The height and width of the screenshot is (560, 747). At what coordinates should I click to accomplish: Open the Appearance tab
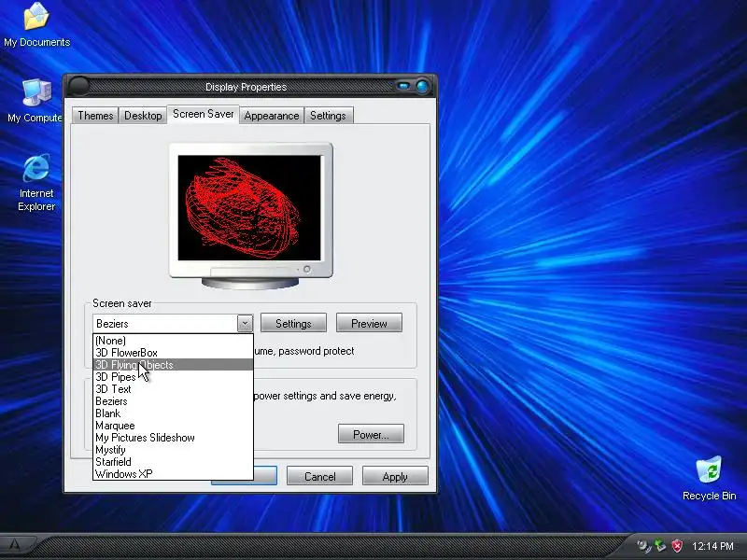(x=272, y=116)
